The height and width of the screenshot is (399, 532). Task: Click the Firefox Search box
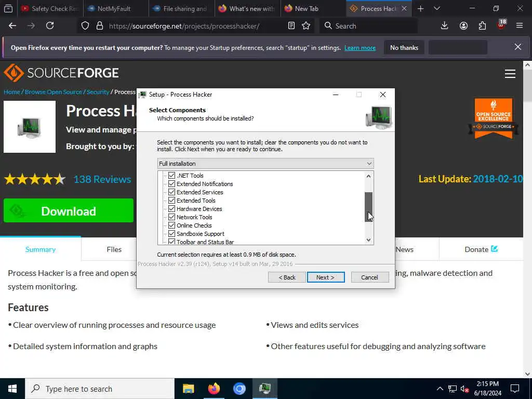(x=368, y=26)
